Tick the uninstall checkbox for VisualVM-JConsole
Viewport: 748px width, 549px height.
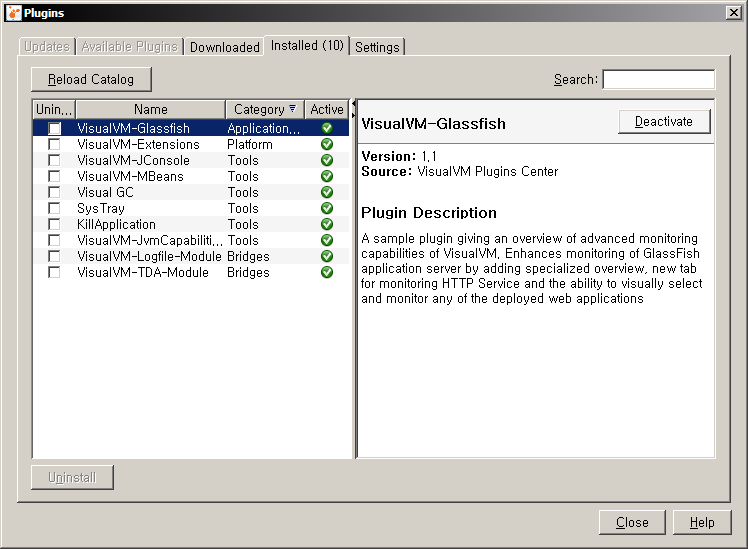pos(55,160)
